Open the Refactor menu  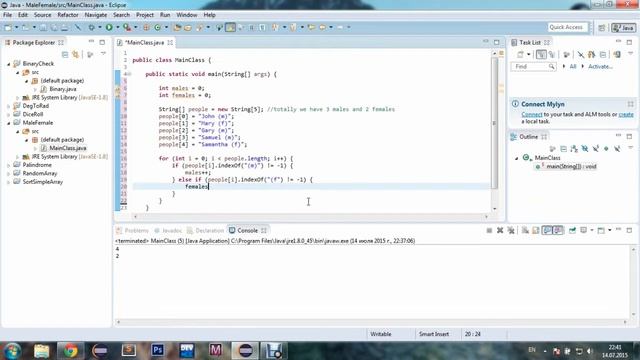[x=68, y=15]
